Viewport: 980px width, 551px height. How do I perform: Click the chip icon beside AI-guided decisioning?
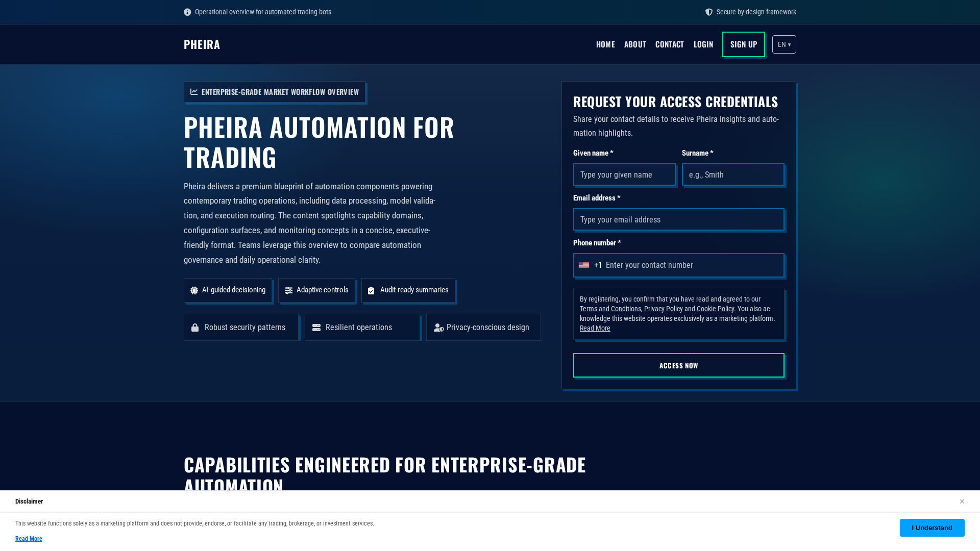(x=194, y=290)
